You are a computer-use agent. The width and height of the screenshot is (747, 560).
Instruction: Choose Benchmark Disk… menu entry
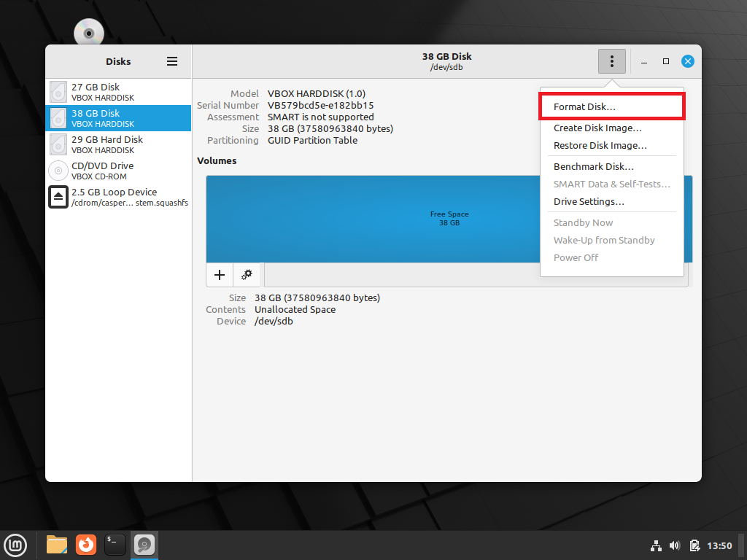click(612, 167)
